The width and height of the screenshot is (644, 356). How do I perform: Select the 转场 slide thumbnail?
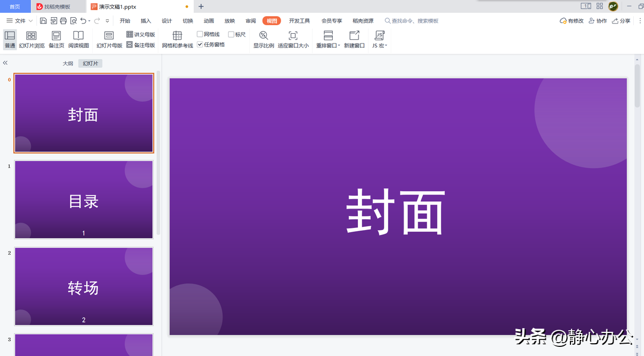pyautogui.click(x=84, y=286)
